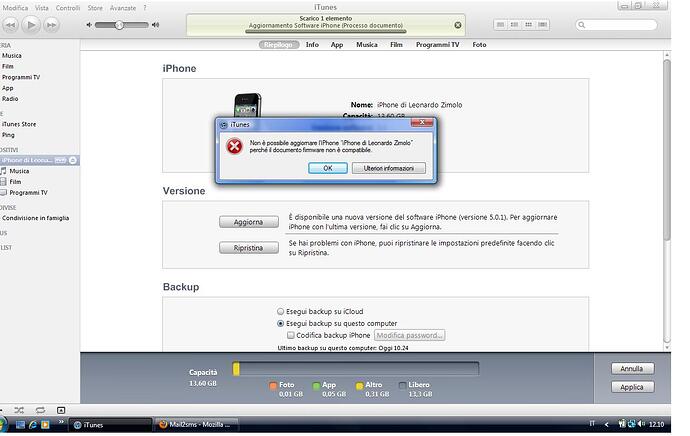Open the Store menu
Image resolution: width=690 pixels, height=436 pixels.
pyautogui.click(x=95, y=8)
